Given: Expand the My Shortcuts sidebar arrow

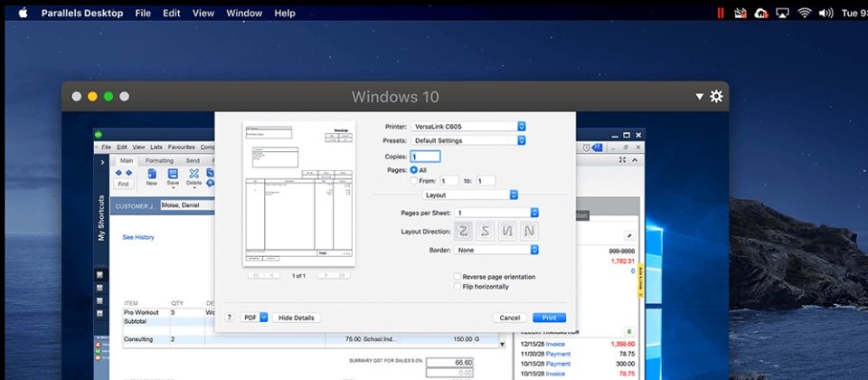Looking at the screenshot, I should 102,162.
